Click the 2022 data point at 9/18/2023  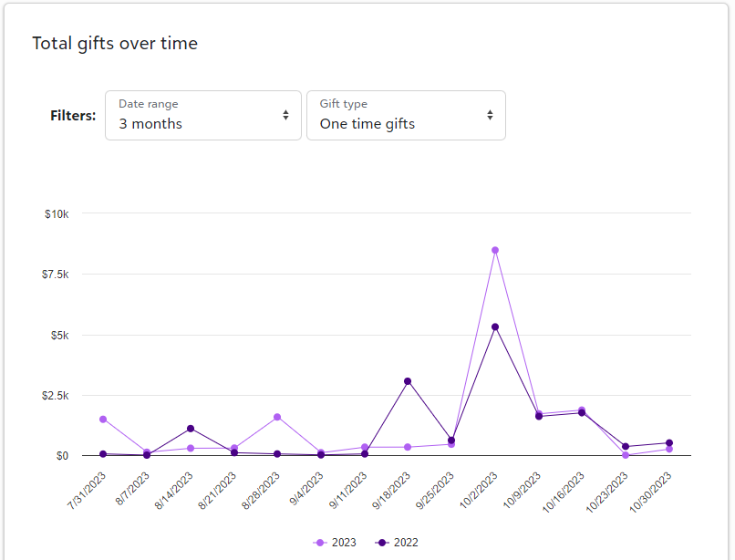tap(408, 381)
